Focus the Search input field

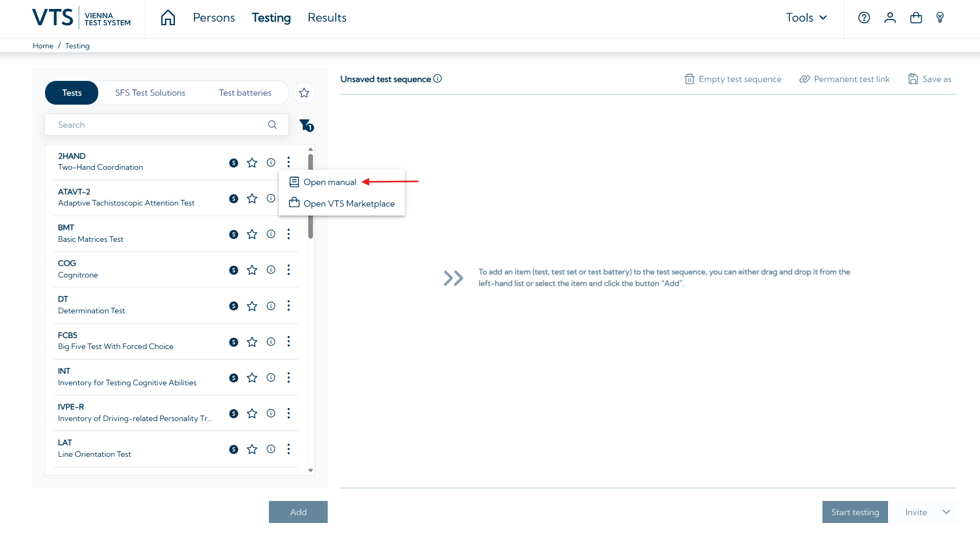(x=166, y=125)
